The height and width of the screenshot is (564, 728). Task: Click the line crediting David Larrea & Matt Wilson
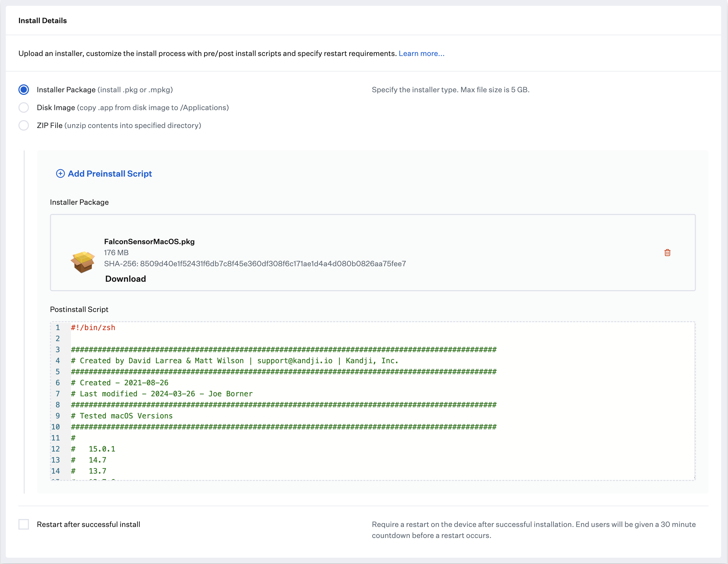click(x=235, y=361)
